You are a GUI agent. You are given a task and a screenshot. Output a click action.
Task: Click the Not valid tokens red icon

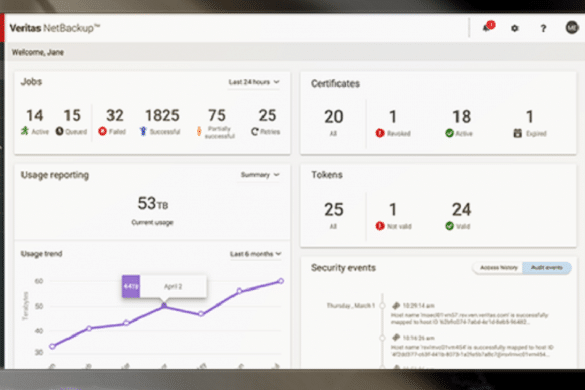pos(380,226)
